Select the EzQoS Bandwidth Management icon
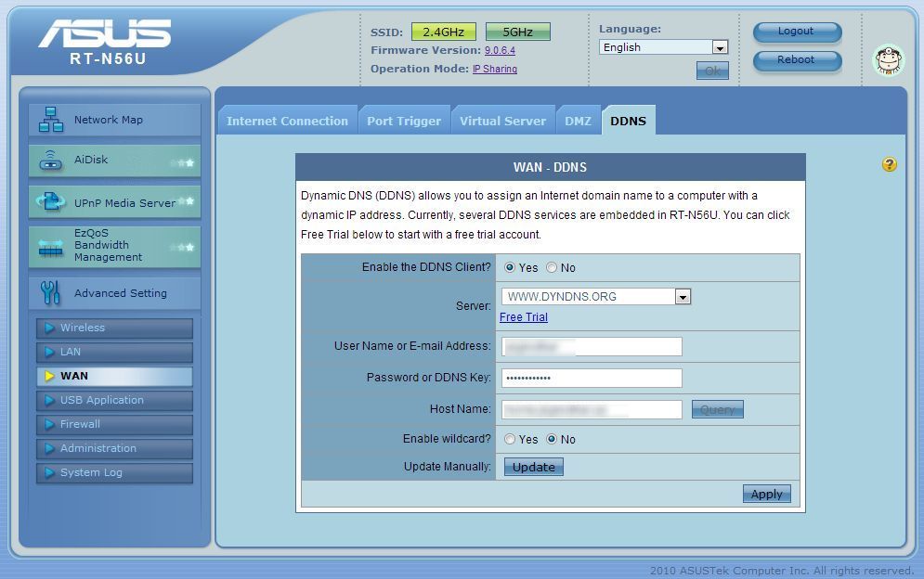Image resolution: width=924 pixels, height=579 pixels. click(x=50, y=247)
